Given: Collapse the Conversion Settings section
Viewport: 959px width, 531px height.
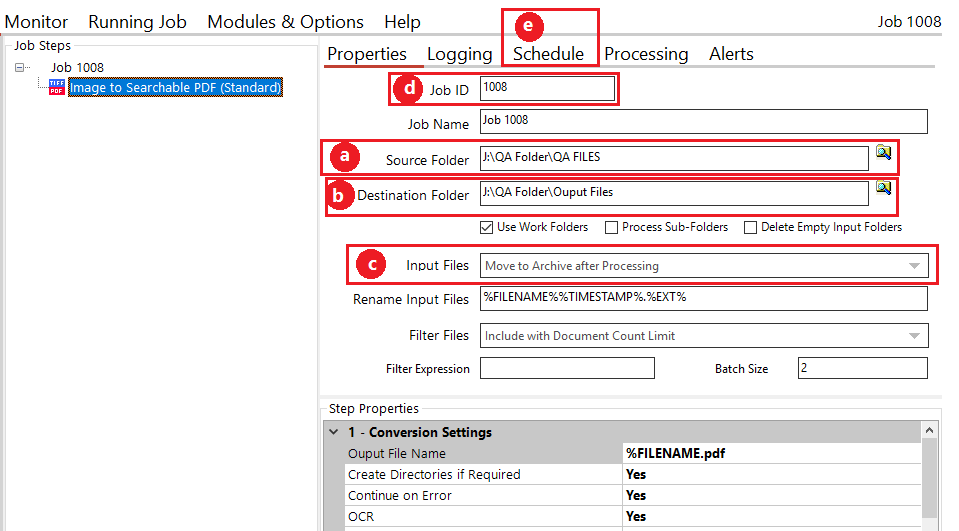Looking at the screenshot, I should pos(334,432).
